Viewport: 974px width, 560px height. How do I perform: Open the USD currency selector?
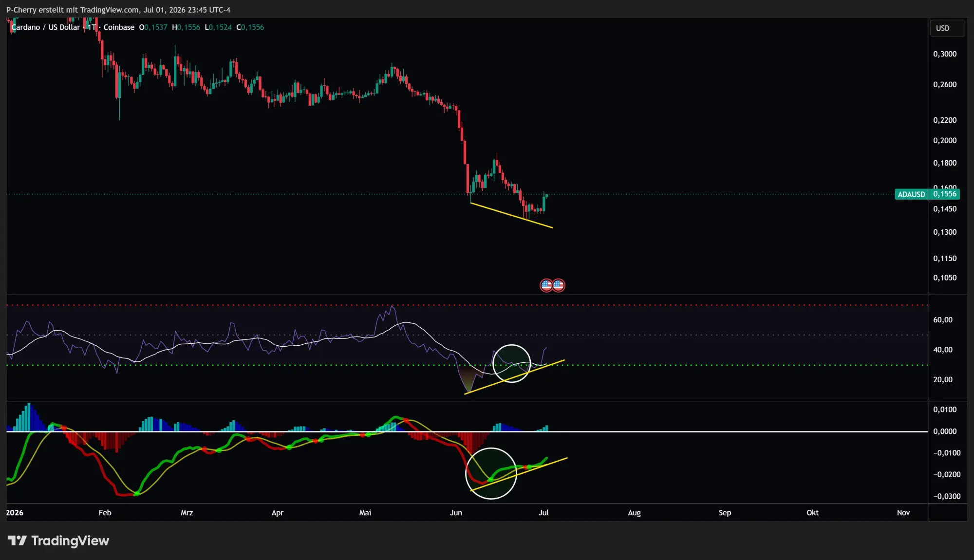pyautogui.click(x=947, y=28)
